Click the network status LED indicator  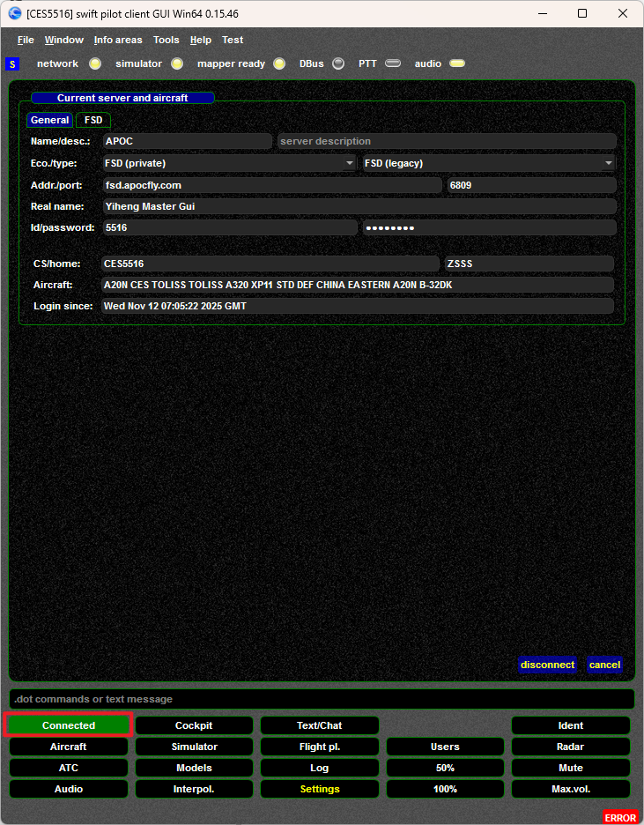[x=95, y=63]
